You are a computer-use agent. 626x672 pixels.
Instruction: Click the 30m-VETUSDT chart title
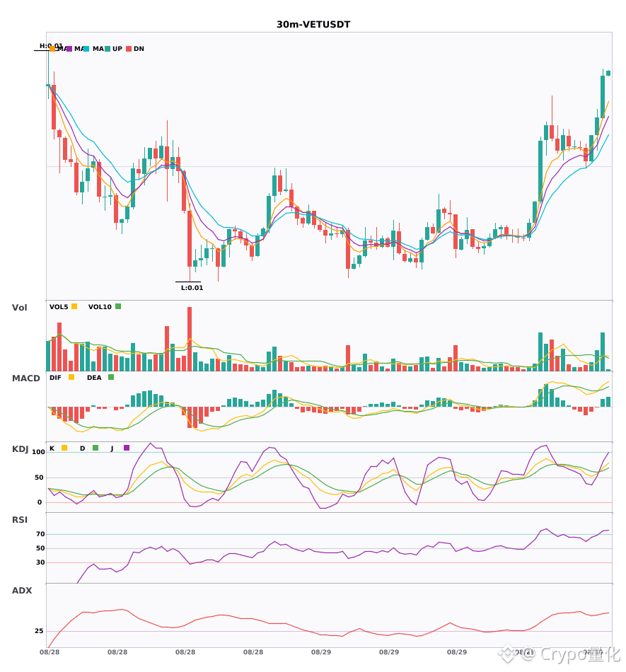(x=313, y=25)
